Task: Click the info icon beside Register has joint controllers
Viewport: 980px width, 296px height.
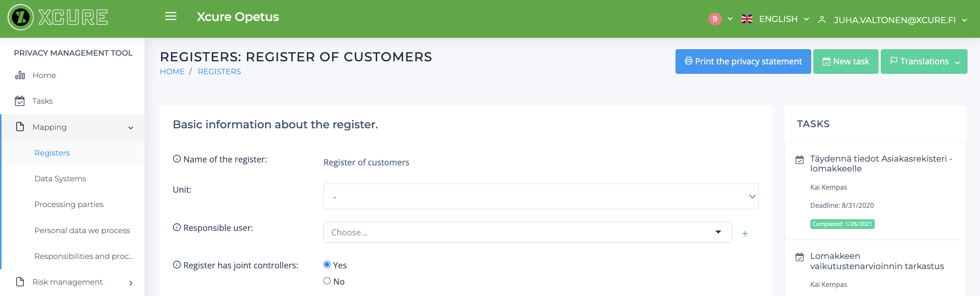Action: click(x=176, y=265)
